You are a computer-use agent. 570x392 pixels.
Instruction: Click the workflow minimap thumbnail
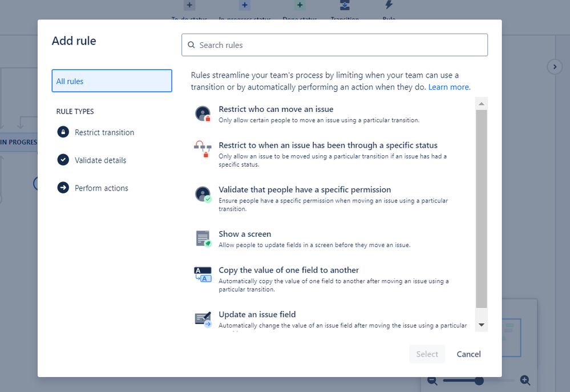pos(511,337)
